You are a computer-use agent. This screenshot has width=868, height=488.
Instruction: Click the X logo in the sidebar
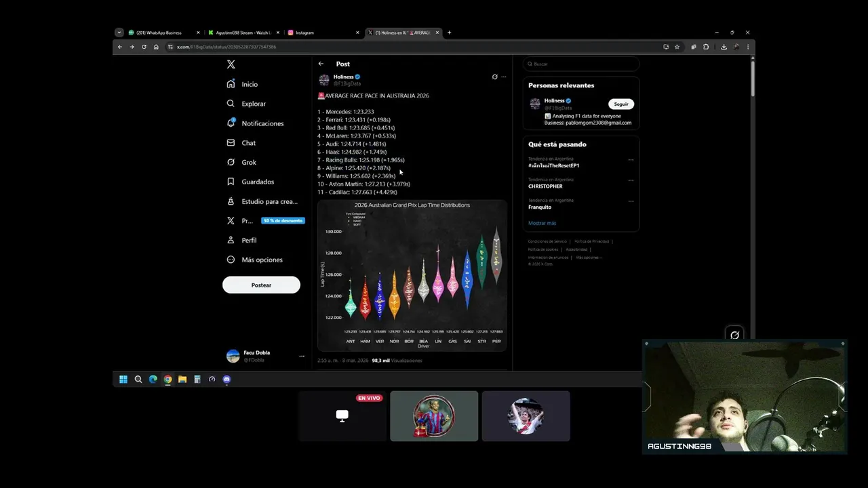[x=231, y=64]
